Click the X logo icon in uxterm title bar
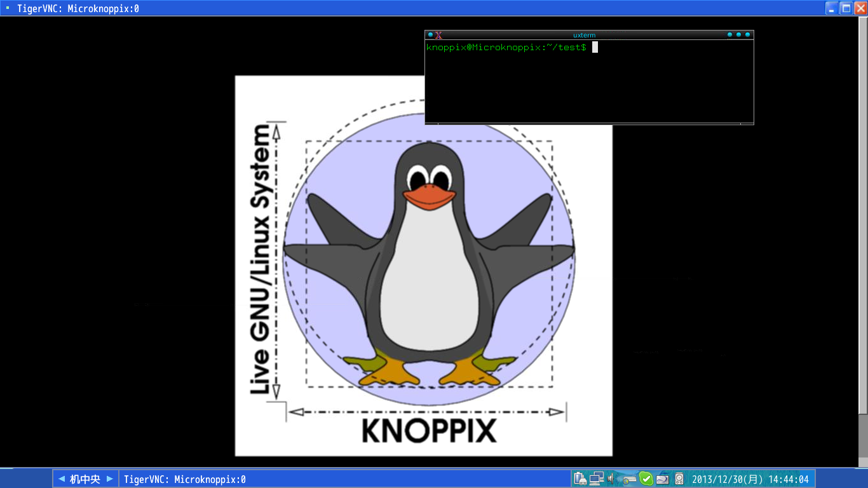This screenshot has width=868, height=488. (x=438, y=35)
